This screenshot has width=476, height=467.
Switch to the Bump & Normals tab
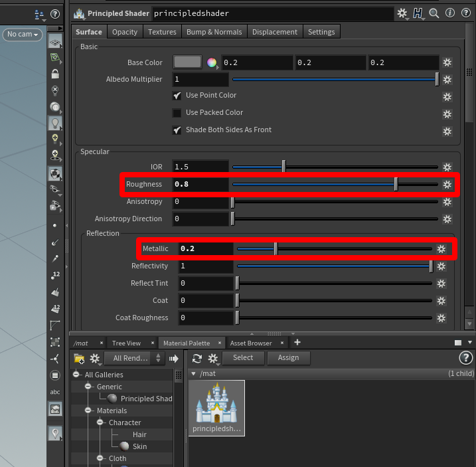(214, 32)
